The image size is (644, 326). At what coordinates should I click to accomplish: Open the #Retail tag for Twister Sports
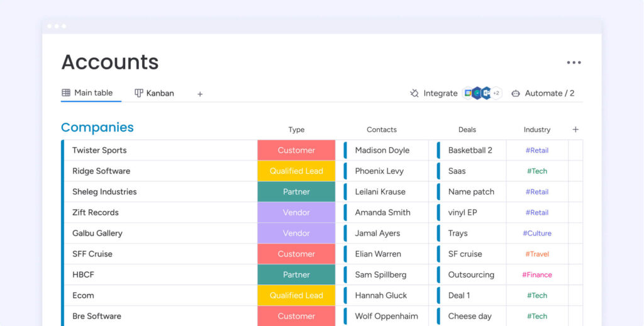click(x=537, y=150)
